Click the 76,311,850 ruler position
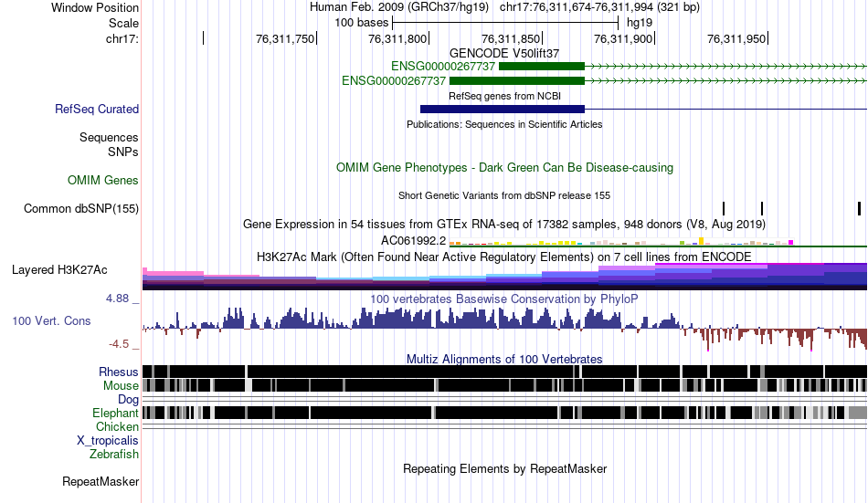 [x=511, y=38]
